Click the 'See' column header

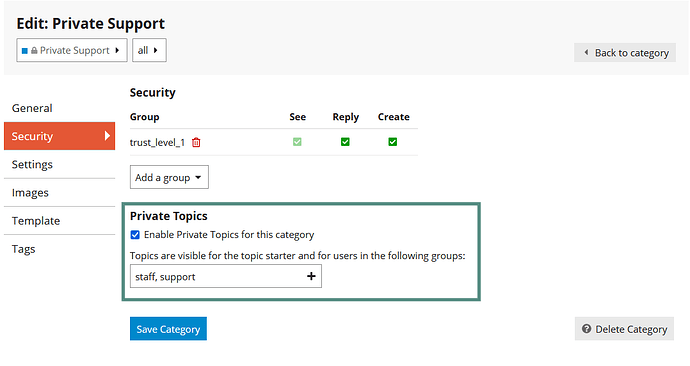tap(297, 117)
